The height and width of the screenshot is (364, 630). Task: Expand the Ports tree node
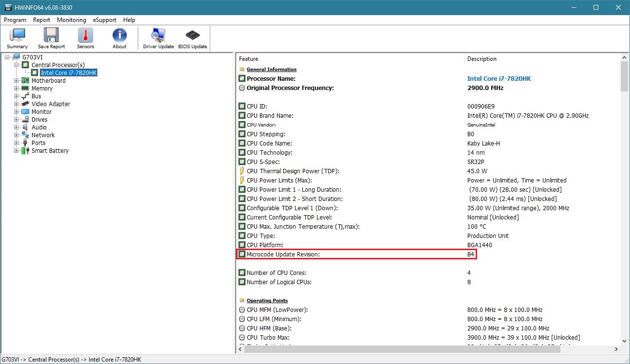[x=16, y=143]
